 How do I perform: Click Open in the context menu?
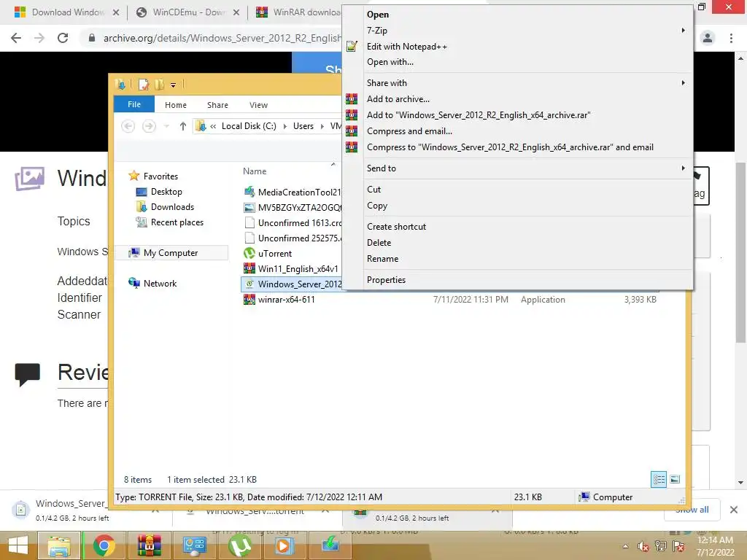pyautogui.click(x=377, y=15)
